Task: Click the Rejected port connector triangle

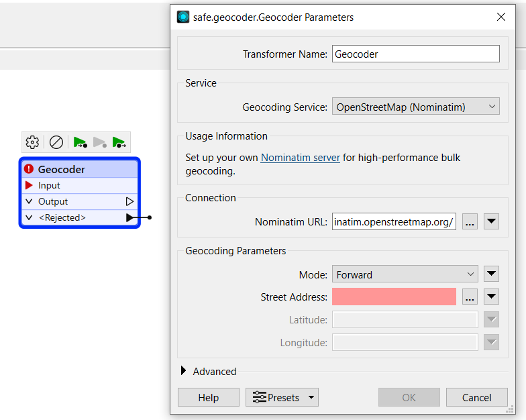Action: (129, 217)
